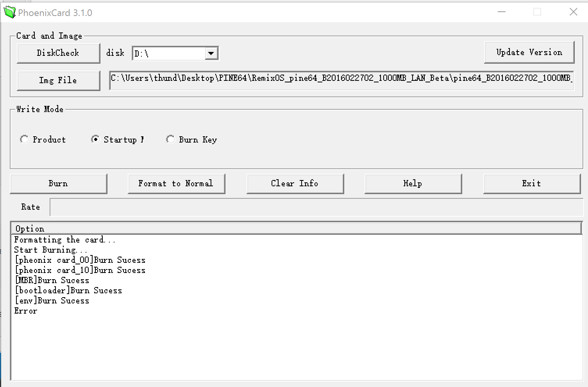
Task: Open the disk drive dropdown arrow
Action: (211, 54)
